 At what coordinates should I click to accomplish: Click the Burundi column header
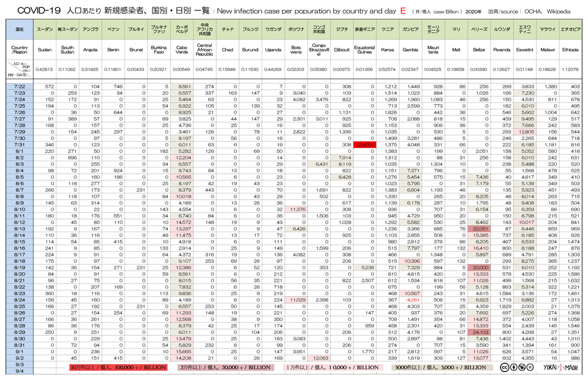point(250,50)
